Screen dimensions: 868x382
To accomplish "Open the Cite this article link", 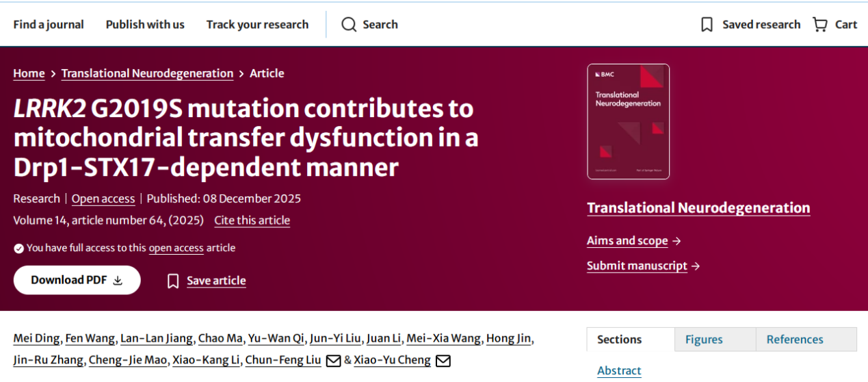I will coord(252,220).
